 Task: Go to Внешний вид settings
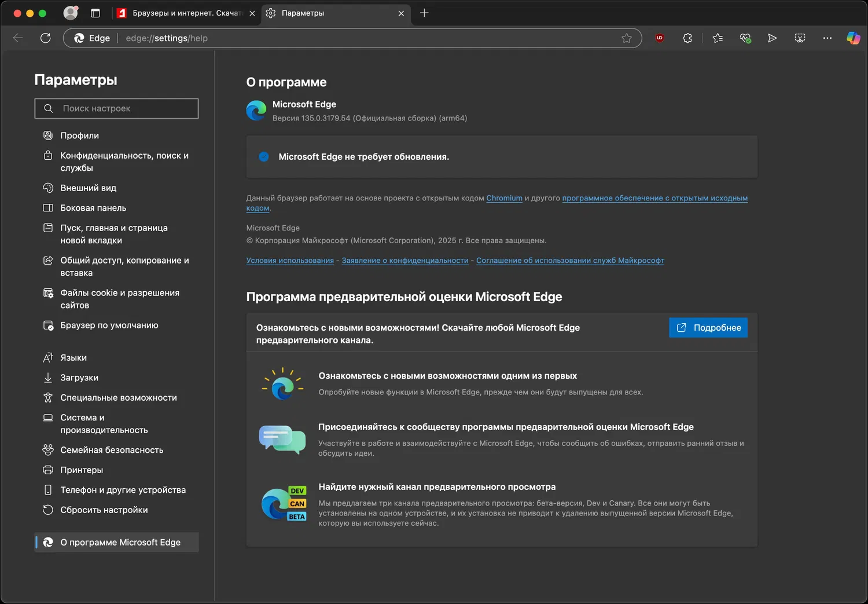coord(116,188)
